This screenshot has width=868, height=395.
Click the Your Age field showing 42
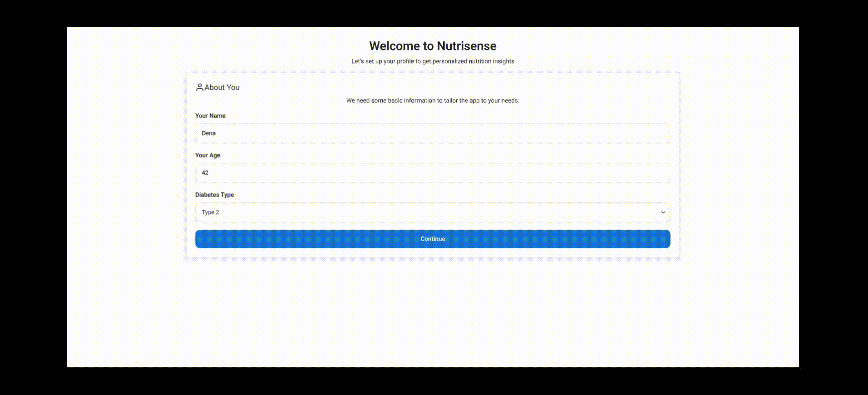[433, 173]
